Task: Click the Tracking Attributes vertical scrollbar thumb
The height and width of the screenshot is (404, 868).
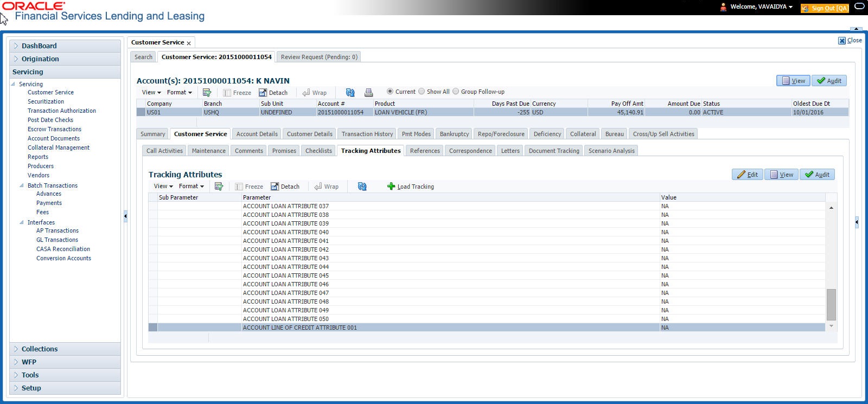Action: click(x=831, y=305)
